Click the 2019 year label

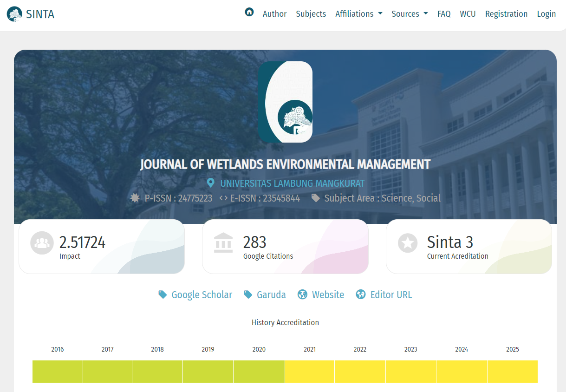coord(208,349)
